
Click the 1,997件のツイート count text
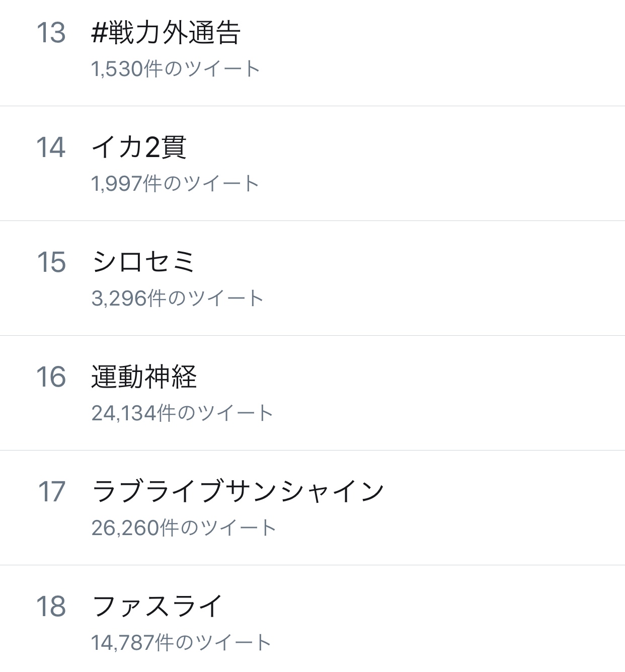click(x=175, y=184)
